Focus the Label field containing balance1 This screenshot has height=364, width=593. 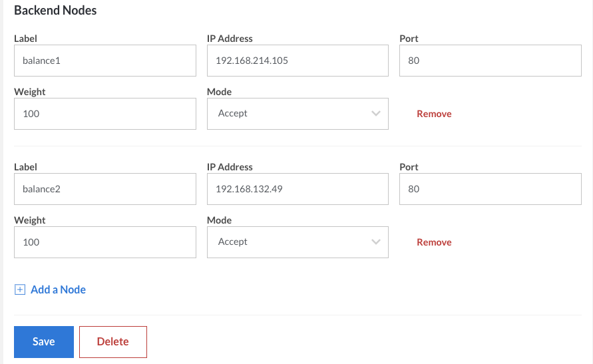[104, 61]
